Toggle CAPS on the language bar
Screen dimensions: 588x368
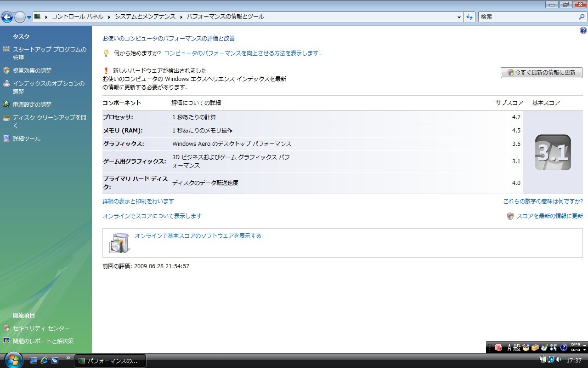[x=575, y=345]
